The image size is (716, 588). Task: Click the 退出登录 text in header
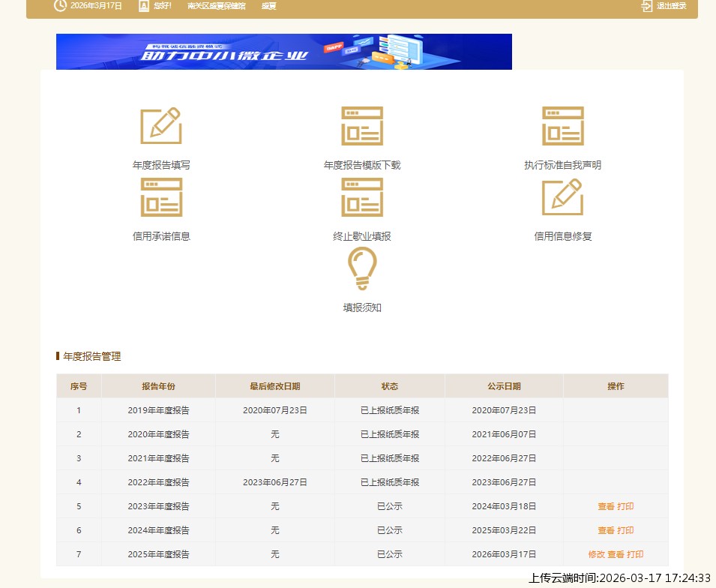tap(671, 6)
